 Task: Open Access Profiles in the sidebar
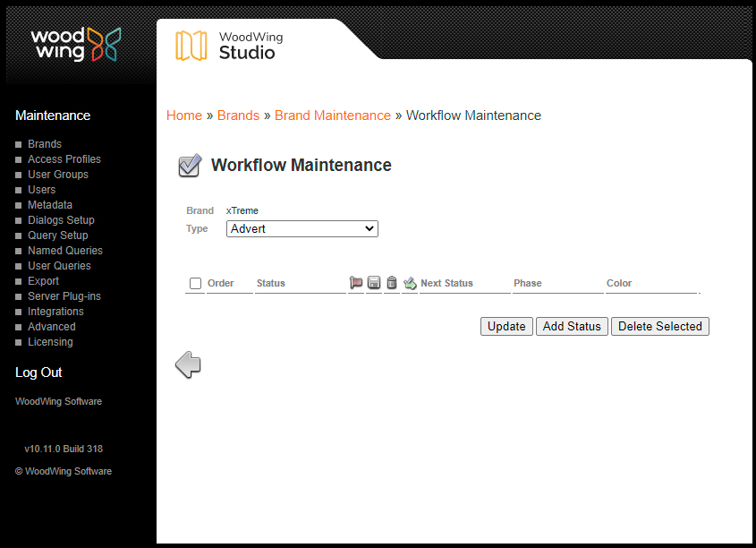[x=64, y=159]
